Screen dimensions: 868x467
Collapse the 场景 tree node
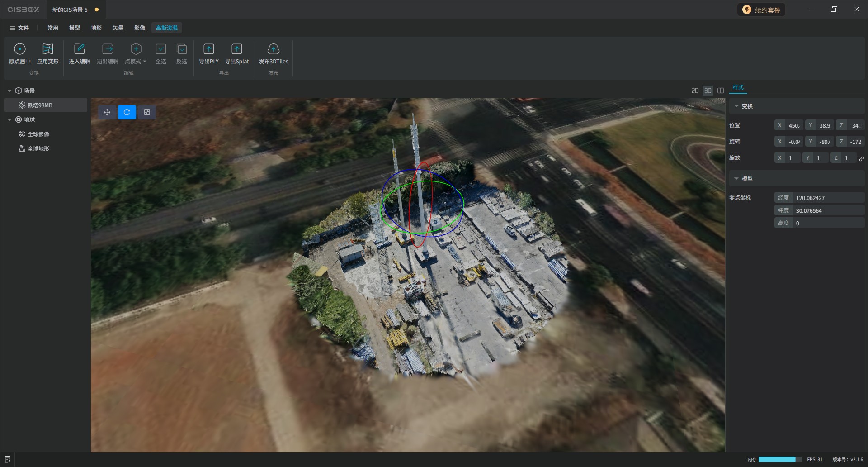point(9,91)
